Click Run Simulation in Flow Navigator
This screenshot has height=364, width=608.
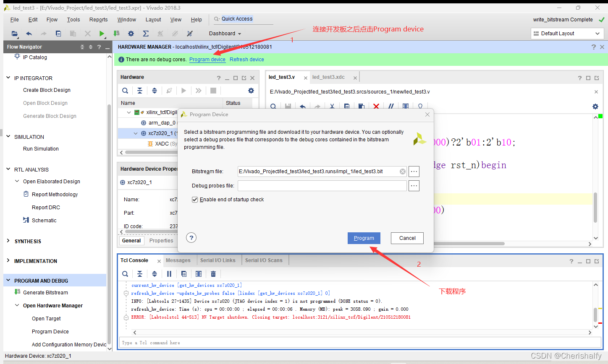click(41, 149)
